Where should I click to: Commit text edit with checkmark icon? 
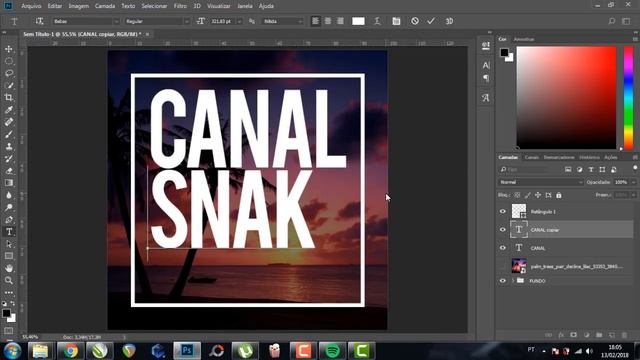click(431, 21)
